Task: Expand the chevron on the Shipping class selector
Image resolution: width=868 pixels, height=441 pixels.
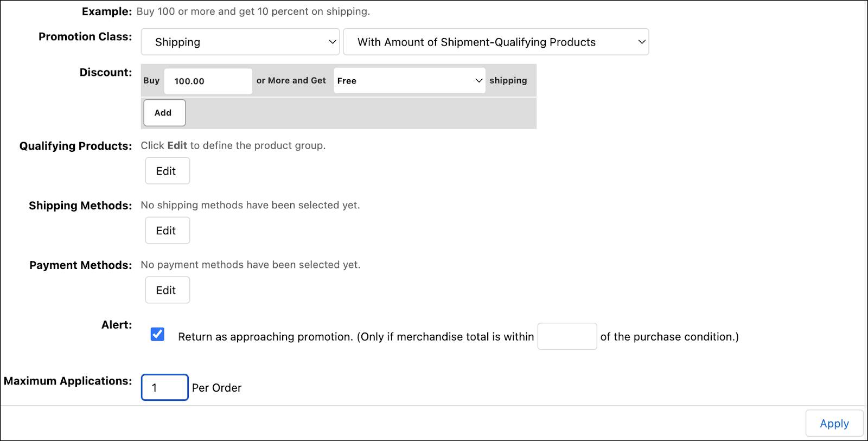Action: (333, 42)
